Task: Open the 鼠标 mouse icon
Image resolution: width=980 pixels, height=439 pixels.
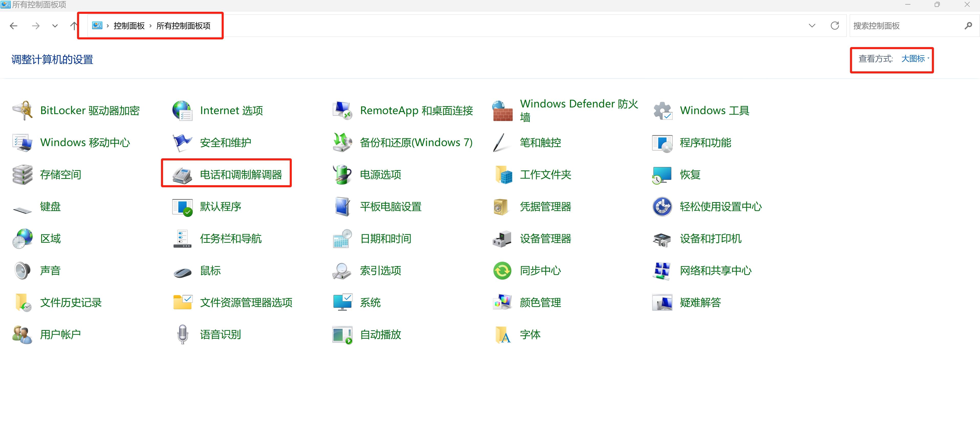Action: point(182,272)
